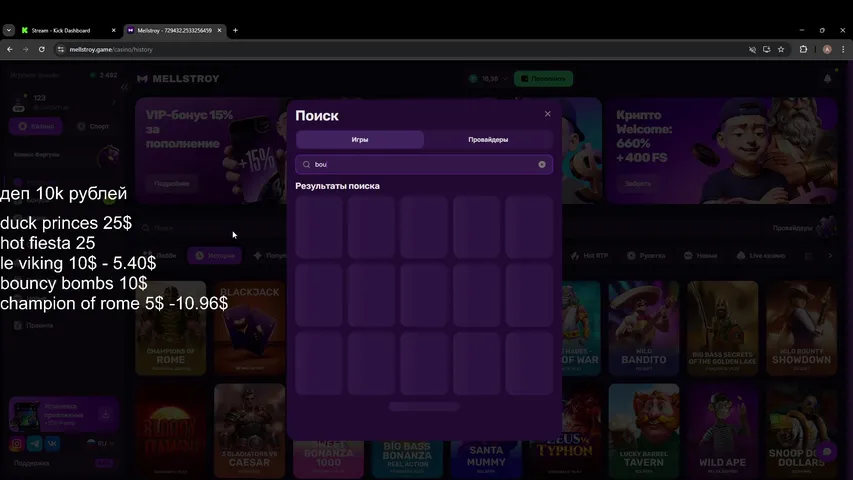Open Wild Bounty Showdown game tile
The width and height of the screenshot is (853, 480).
(x=801, y=328)
